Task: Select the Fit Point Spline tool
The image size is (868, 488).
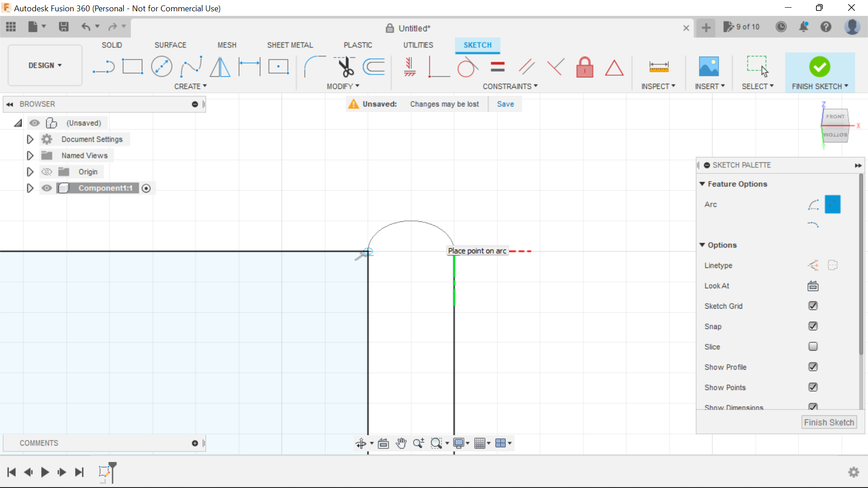Action: tap(191, 67)
